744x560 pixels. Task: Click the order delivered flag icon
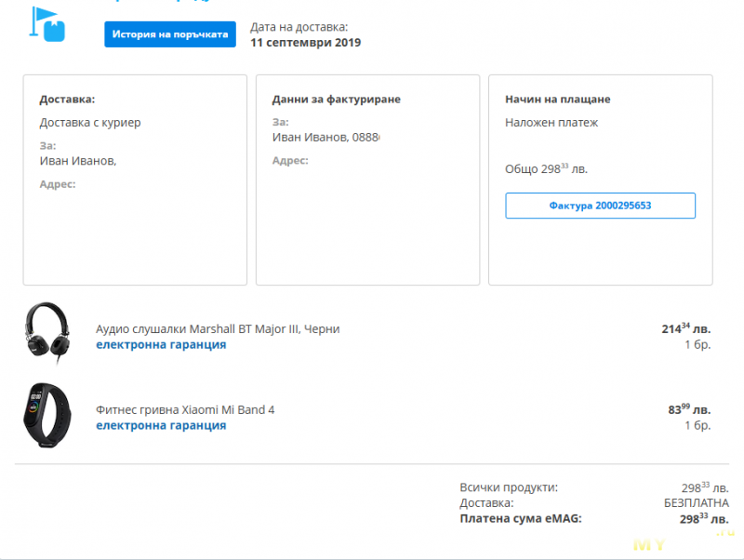coord(47,25)
